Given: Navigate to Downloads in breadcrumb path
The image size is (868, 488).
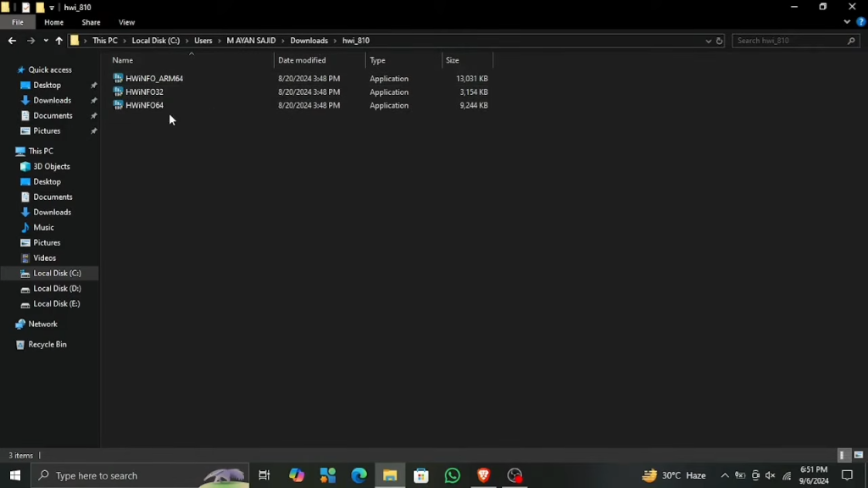Looking at the screenshot, I should (x=309, y=41).
